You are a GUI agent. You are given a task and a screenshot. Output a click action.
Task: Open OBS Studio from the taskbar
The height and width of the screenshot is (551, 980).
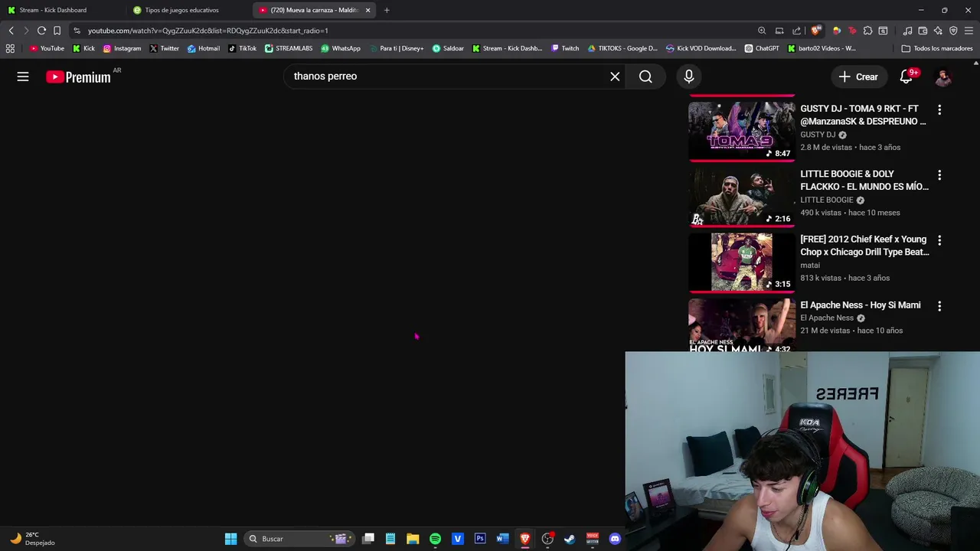tap(547, 539)
